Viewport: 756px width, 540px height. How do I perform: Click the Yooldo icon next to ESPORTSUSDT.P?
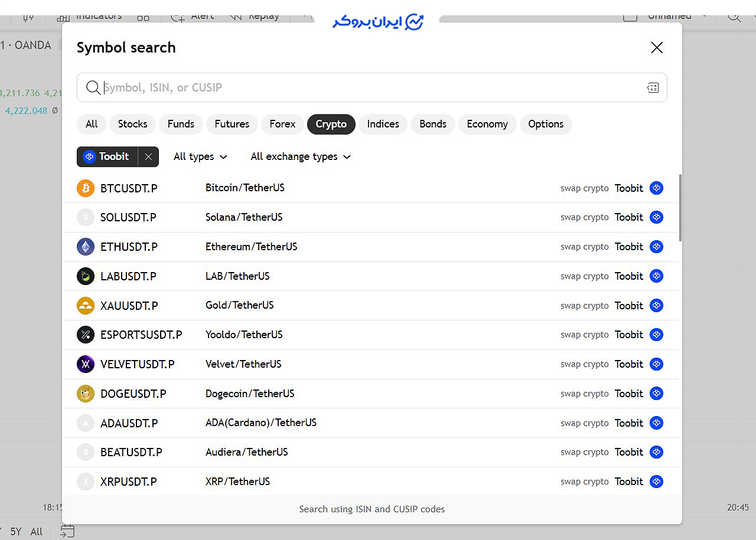(x=86, y=335)
